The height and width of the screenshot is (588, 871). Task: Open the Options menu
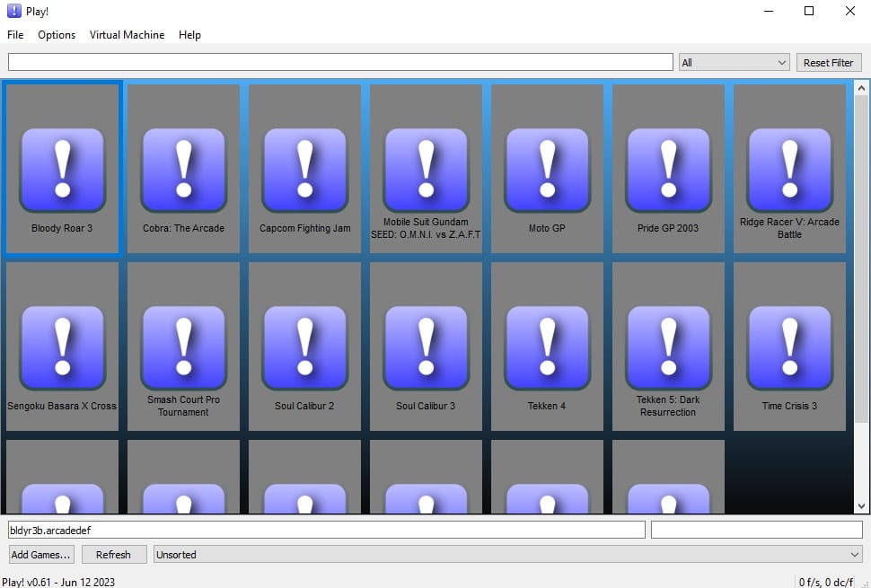coord(57,34)
